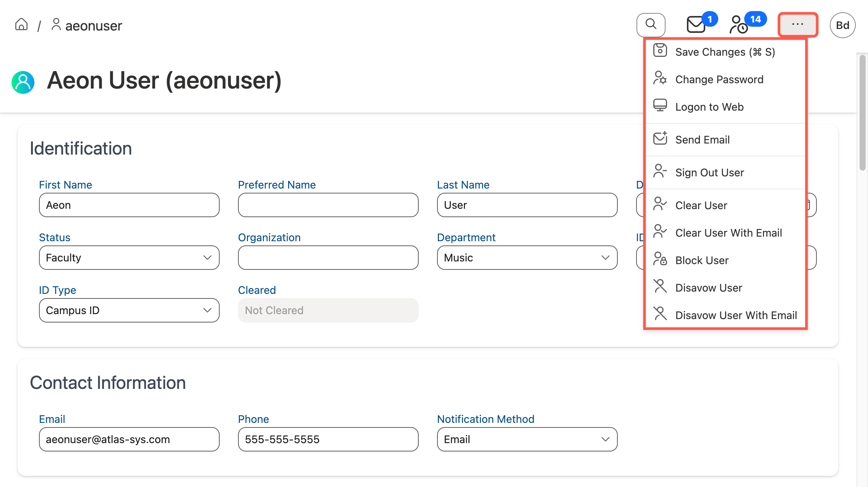Open the mail notifications icon
This screenshot has width=868, height=487.
coord(696,25)
